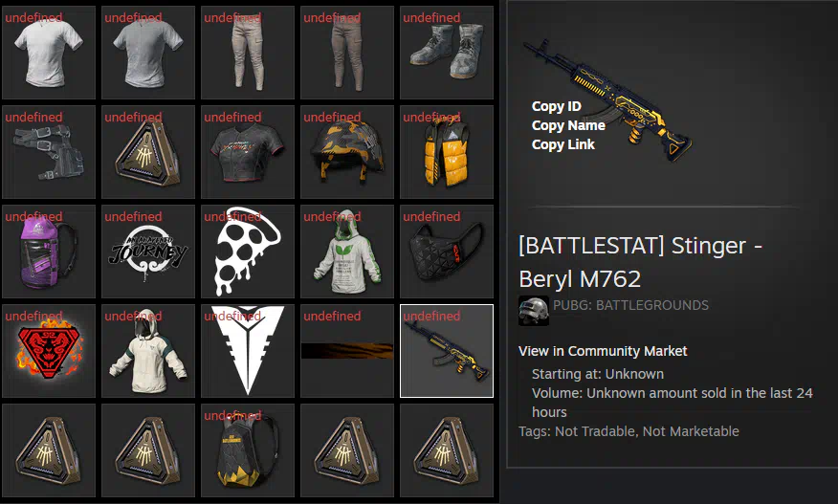Screen dimensions: 838x504
Task: Click the gray boots item
Action: click(446, 53)
